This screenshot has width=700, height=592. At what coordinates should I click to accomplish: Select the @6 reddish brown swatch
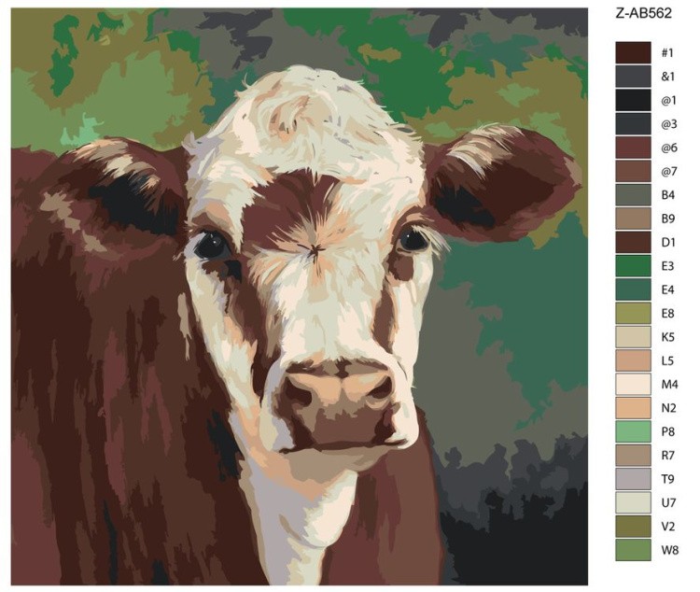coord(633,148)
